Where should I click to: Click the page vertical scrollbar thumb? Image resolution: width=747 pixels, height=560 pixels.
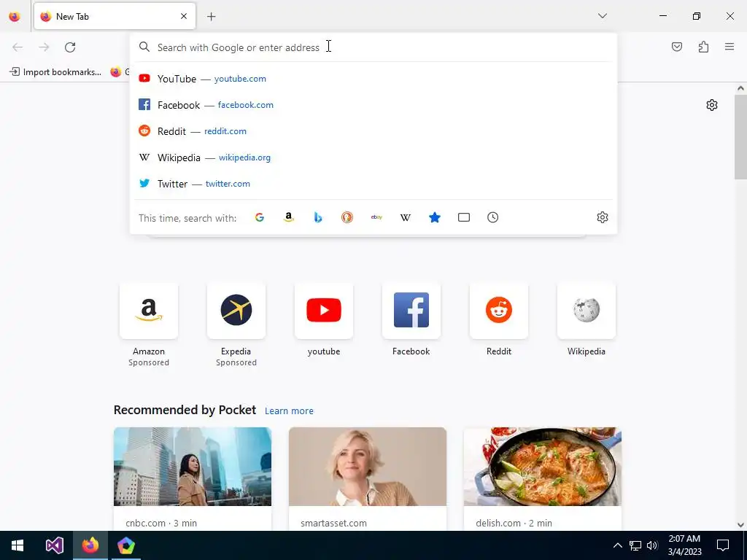(x=740, y=136)
